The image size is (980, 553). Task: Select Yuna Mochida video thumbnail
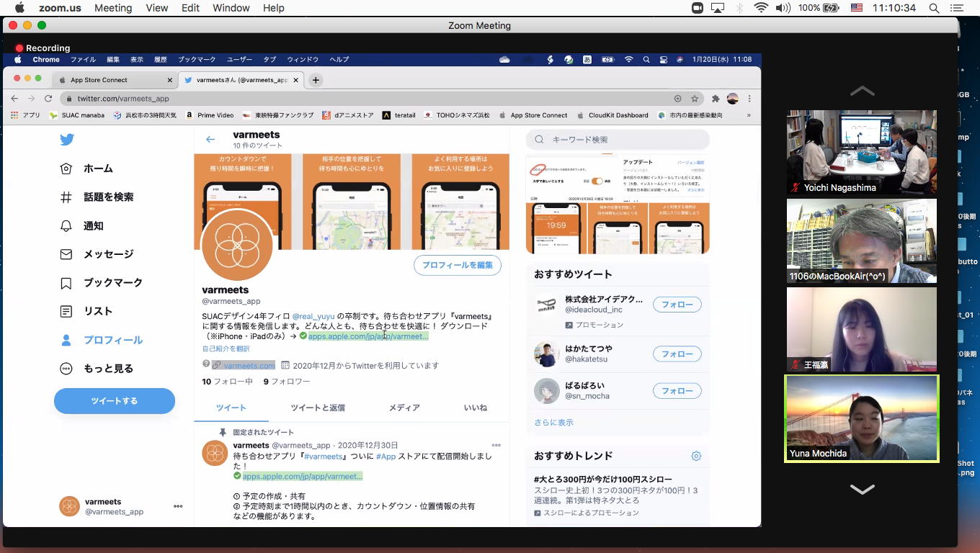(x=862, y=418)
